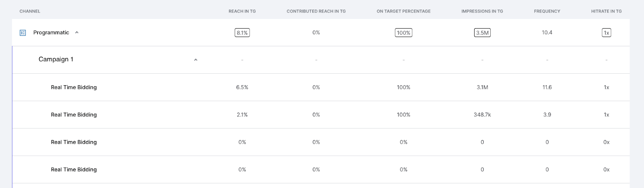Sort by the Frequency column header
644x188 pixels.
click(x=547, y=11)
